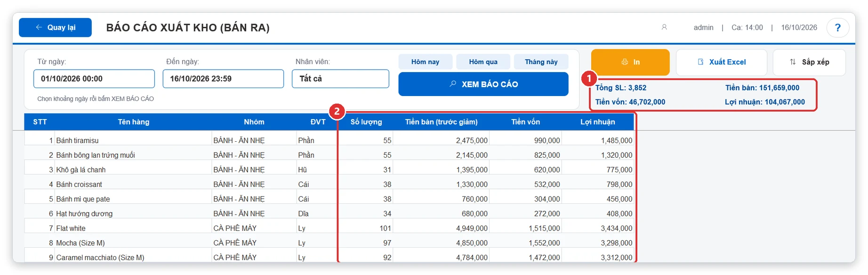
Task: Click the Từ ngày date field
Action: (94, 79)
